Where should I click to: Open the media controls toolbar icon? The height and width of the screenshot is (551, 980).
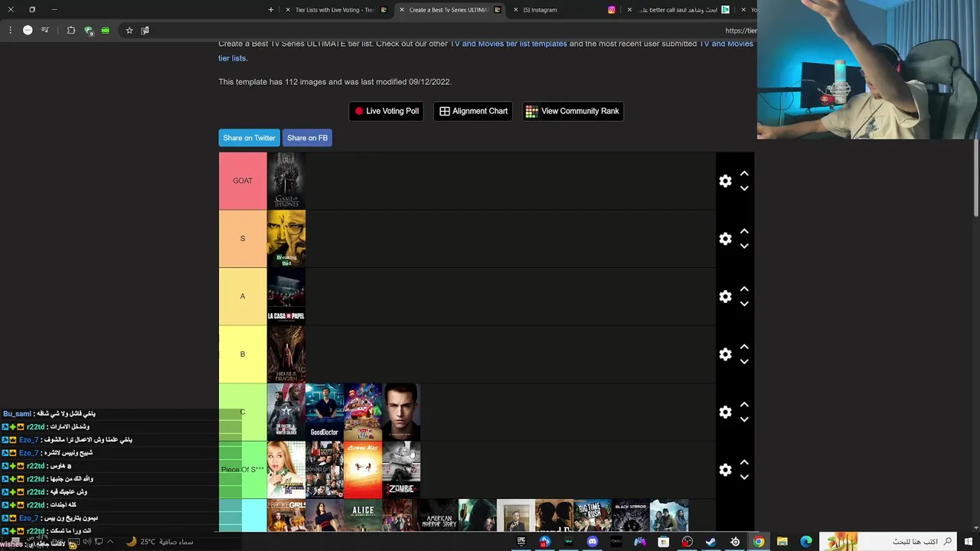pyautogui.click(x=45, y=31)
